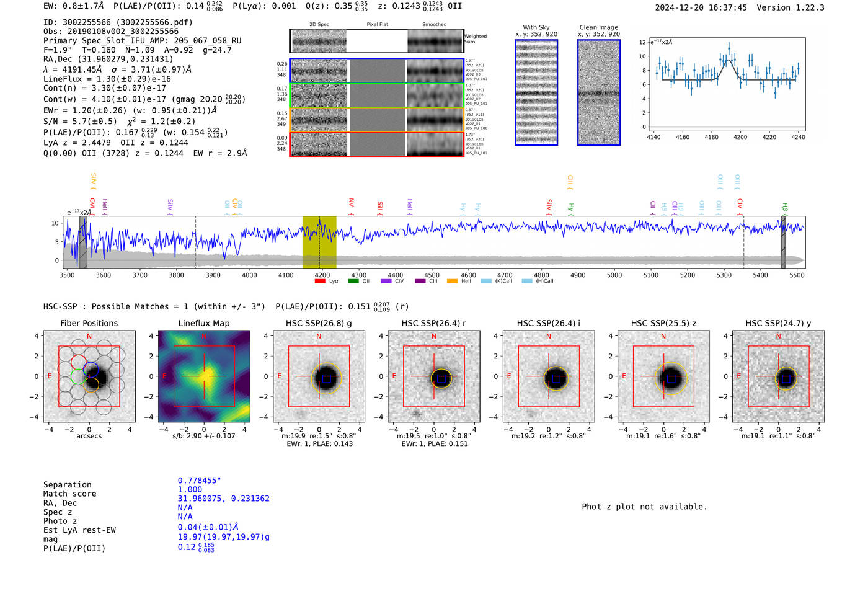This screenshot has height=591, width=868.
Task: Select the HSC SSP(26.4) i cutout
Action: [x=549, y=376]
